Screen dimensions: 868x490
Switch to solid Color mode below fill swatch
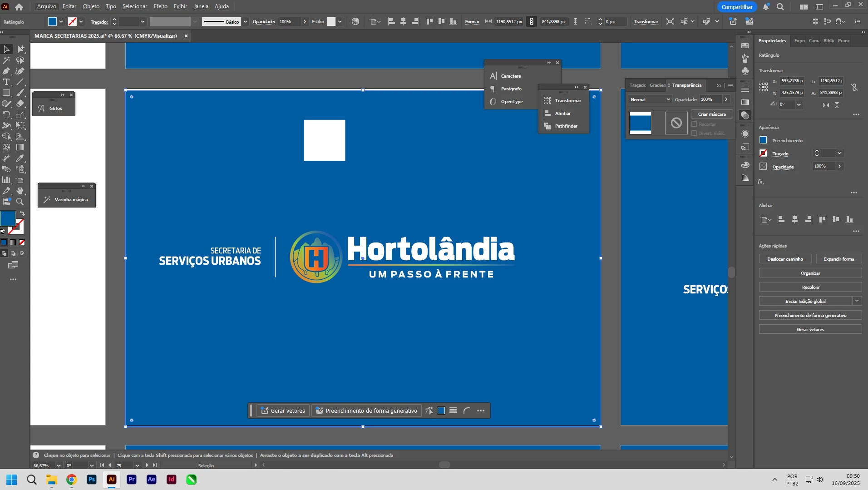click(4, 243)
